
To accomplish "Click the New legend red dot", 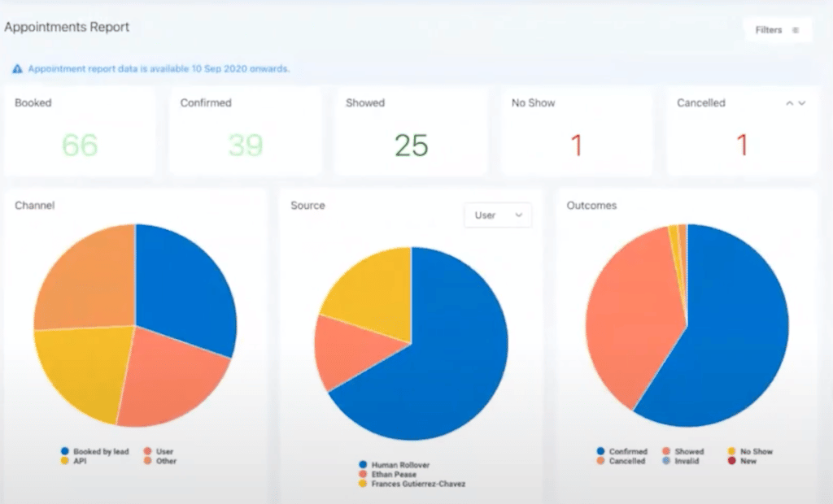I will [731, 461].
